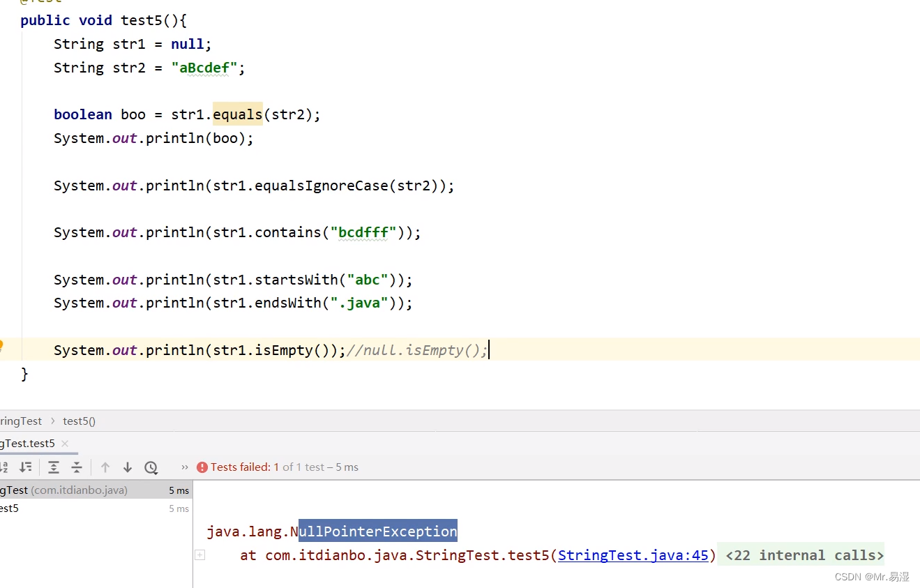Select test5() in the breadcrumb bar
Viewport: 920px width, 588px height.
click(79, 421)
